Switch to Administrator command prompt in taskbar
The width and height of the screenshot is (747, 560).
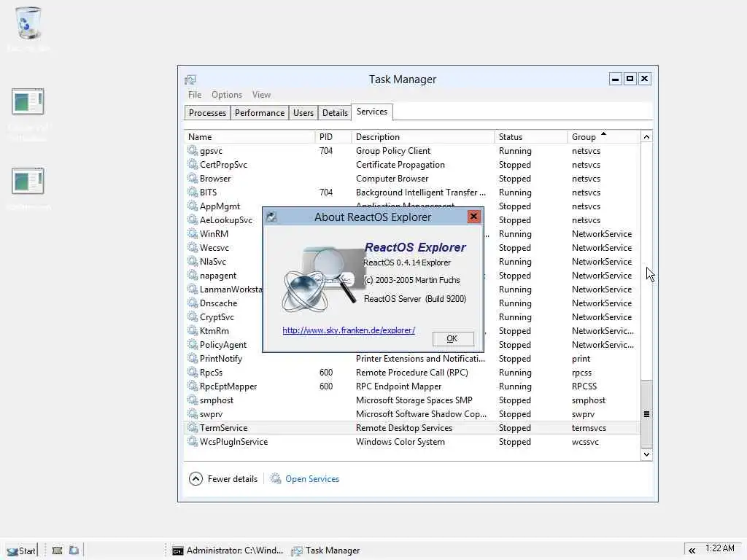coord(228,551)
